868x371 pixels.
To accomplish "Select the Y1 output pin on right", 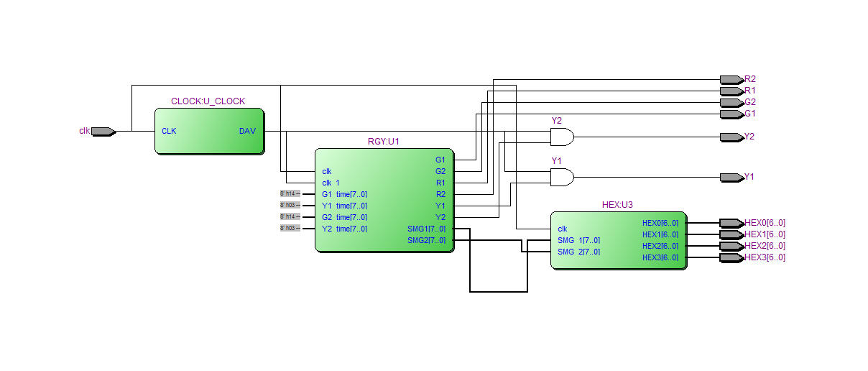I will pyautogui.click(x=731, y=178).
